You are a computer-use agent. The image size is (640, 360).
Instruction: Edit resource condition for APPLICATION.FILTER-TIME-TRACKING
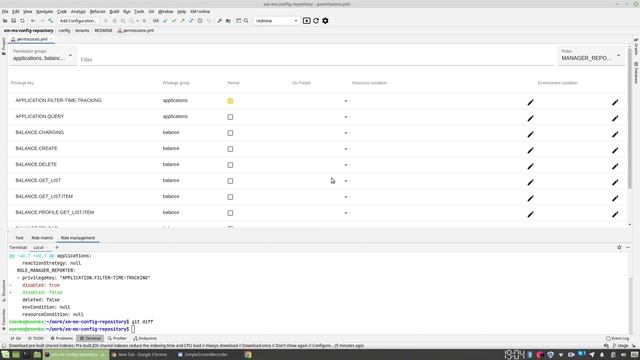[530, 102]
